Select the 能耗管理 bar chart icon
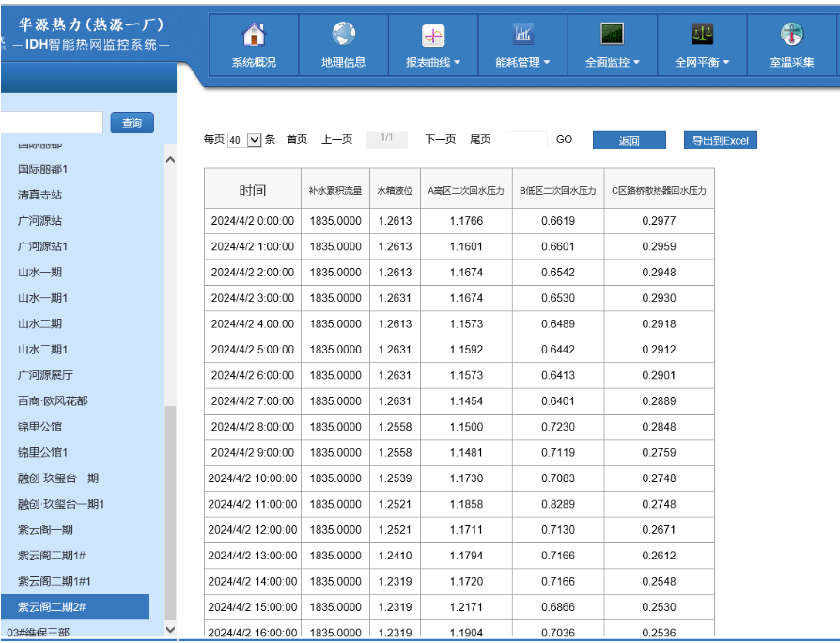840x643 pixels. [523, 35]
